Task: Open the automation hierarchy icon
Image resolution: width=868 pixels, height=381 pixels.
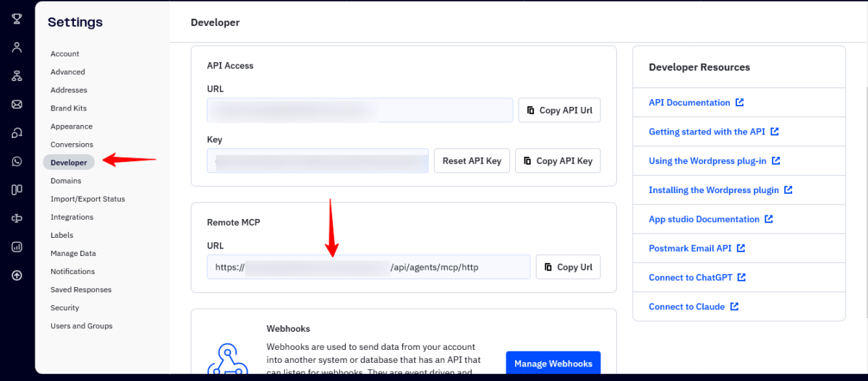Action: [17, 76]
